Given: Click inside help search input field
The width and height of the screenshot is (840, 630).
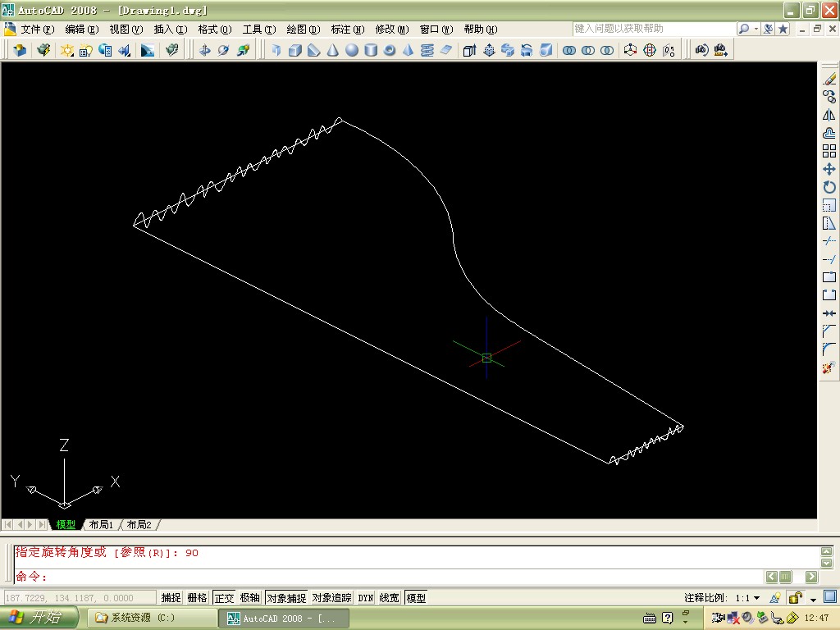Looking at the screenshot, I should point(654,29).
